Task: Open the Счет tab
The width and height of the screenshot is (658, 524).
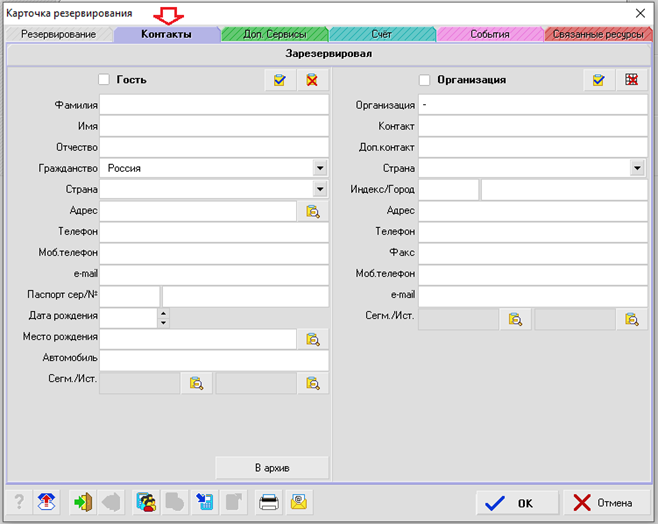Action: pyautogui.click(x=381, y=34)
